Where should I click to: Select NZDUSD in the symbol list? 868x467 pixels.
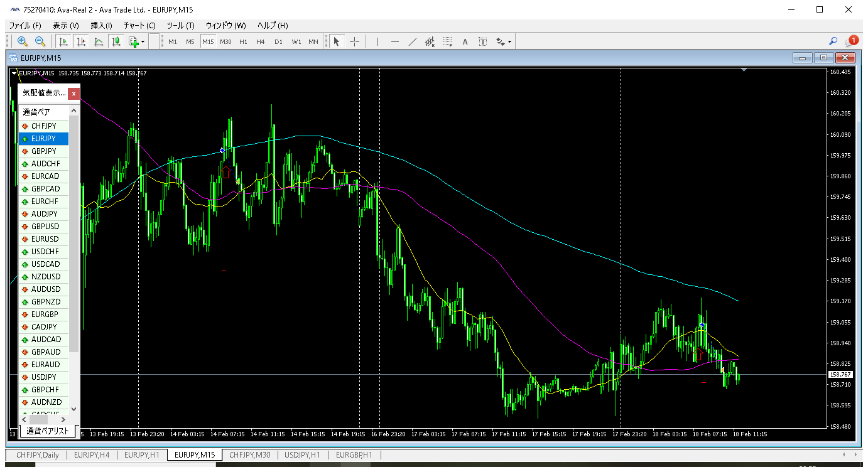click(43, 277)
